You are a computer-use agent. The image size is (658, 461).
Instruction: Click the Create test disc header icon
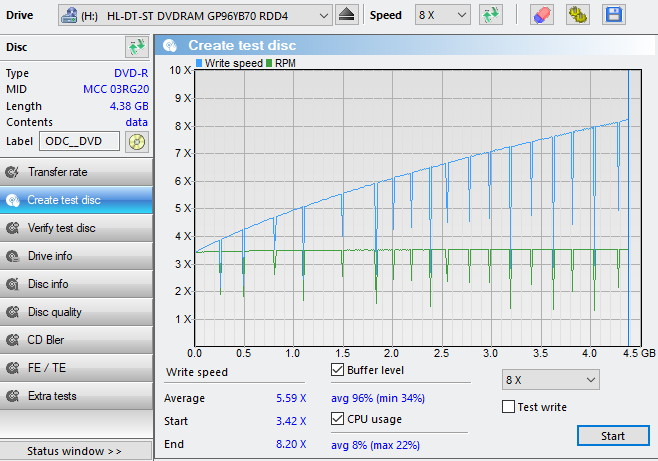pos(171,45)
